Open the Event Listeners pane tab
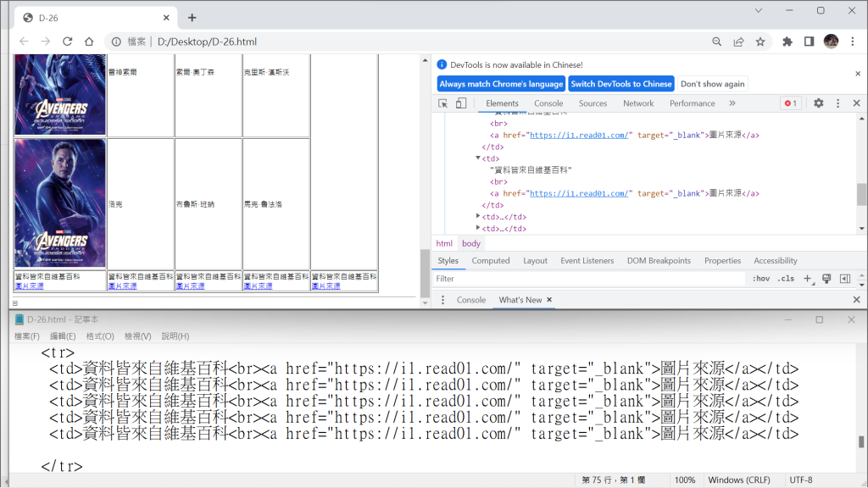 587,261
